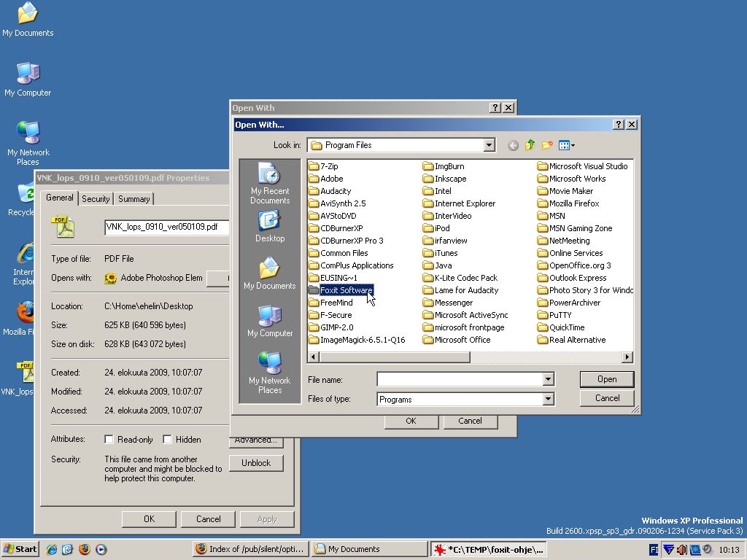Switch to the Summary tab in Properties
Screen dimensions: 747x560
pyautogui.click(x=134, y=199)
